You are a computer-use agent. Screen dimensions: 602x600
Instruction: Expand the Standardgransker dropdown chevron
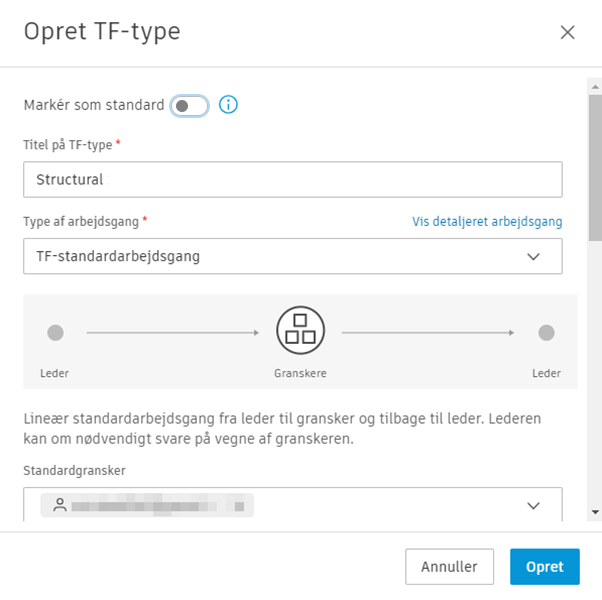pyautogui.click(x=533, y=506)
